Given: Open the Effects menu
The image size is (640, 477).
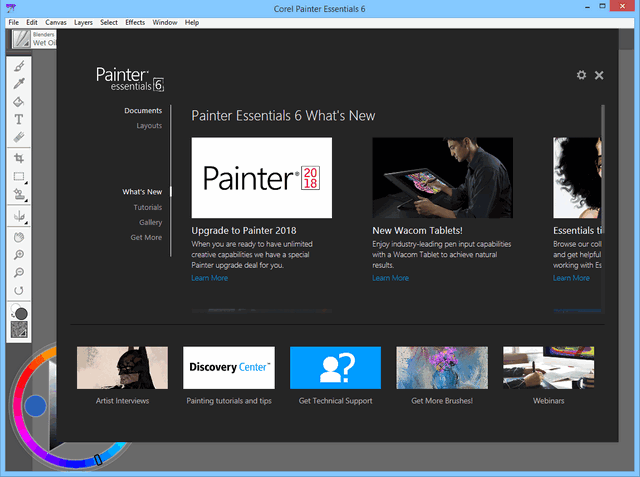Looking at the screenshot, I should point(135,22).
